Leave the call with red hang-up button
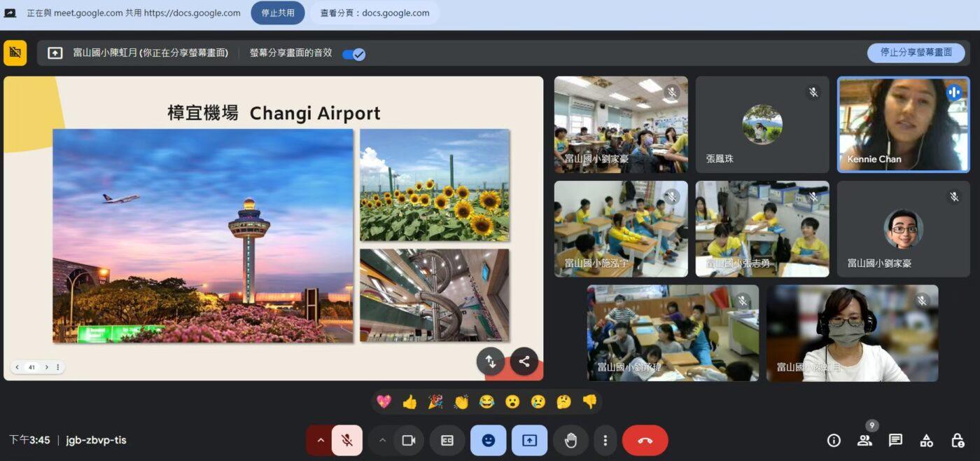Image resolution: width=980 pixels, height=461 pixels. (645, 441)
